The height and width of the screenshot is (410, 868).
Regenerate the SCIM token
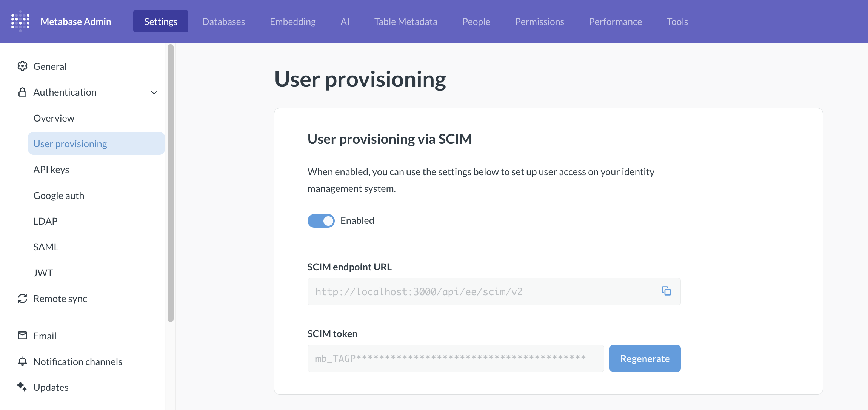(645, 359)
